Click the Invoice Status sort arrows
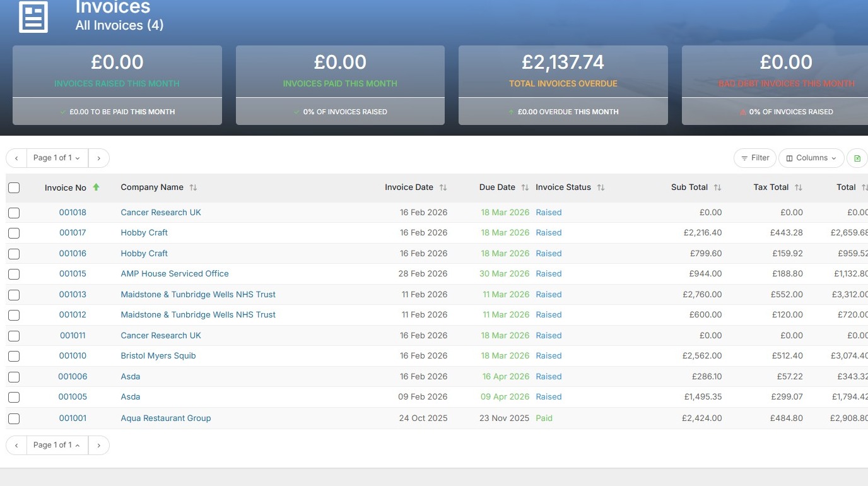Image resolution: width=868 pixels, height=486 pixels. [601, 187]
